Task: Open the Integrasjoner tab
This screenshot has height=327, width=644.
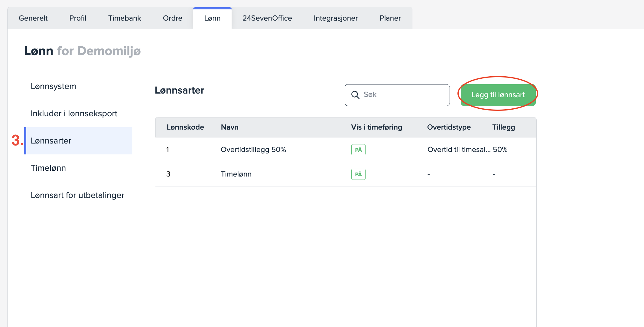Action: point(336,18)
